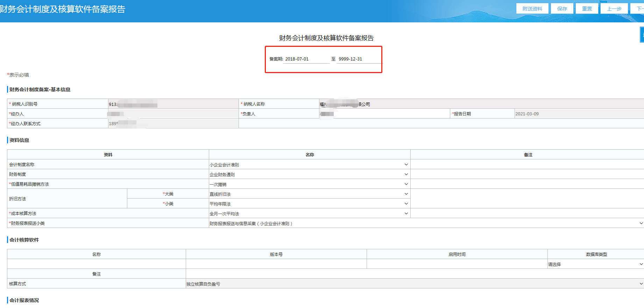Click the 折旧方法 row label
Screen dimensions: 644x308
[x=17, y=199]
